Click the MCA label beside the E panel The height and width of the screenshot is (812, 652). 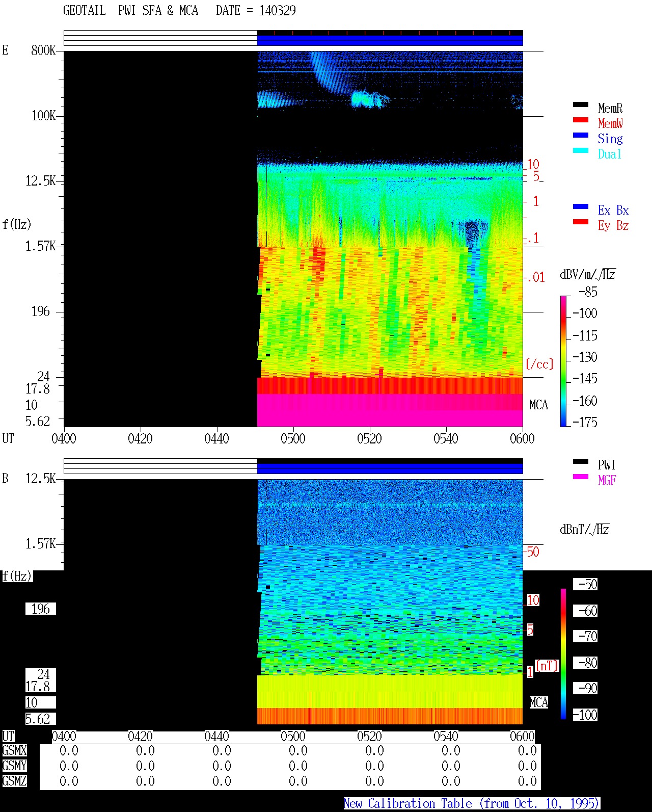[538, 405]
